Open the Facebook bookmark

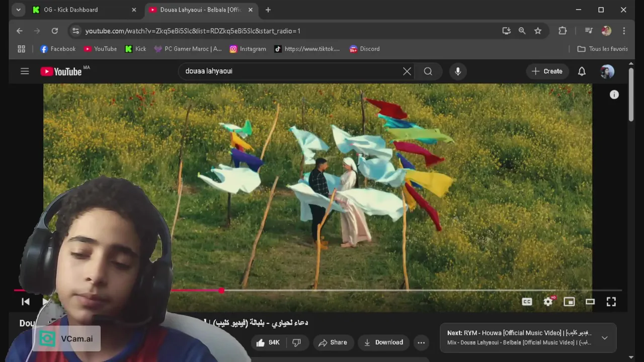click(x=58, y=49)
